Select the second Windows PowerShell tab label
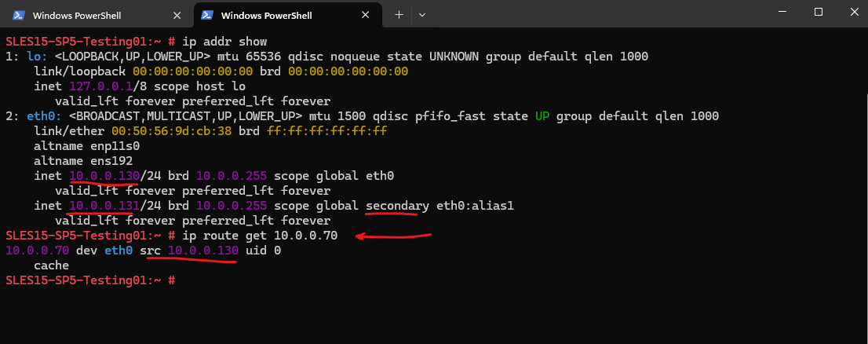 pos(266,16)
